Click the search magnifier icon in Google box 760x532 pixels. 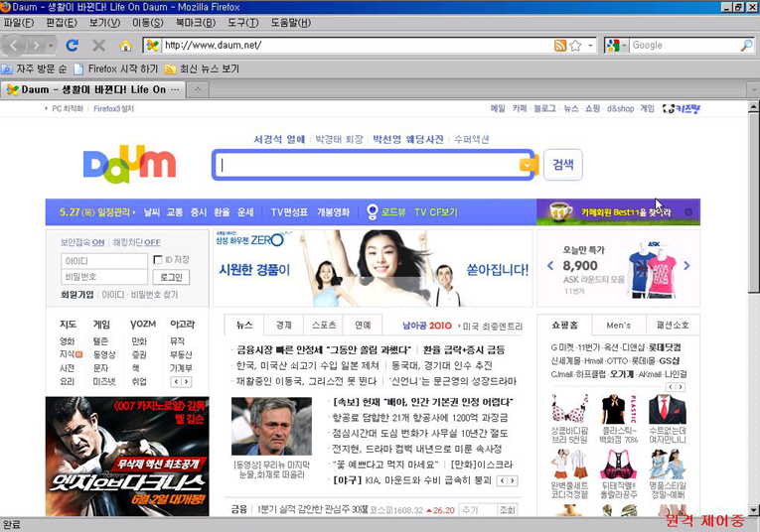coord(746,46)
